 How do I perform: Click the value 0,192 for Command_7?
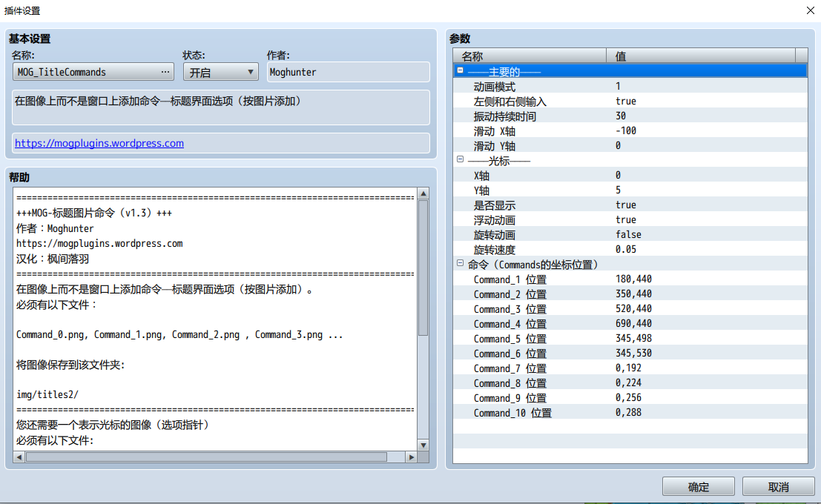(x=628, y=368)
